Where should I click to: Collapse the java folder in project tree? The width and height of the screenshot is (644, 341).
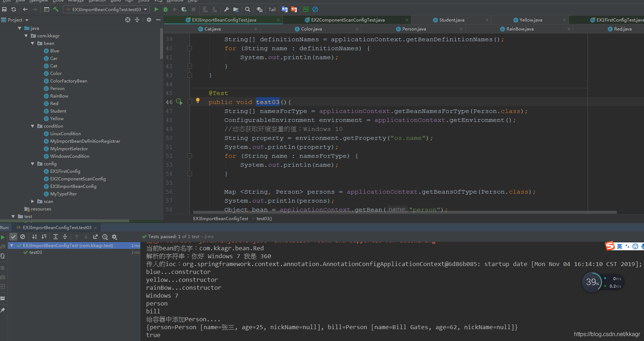click(x=20, y=28)
